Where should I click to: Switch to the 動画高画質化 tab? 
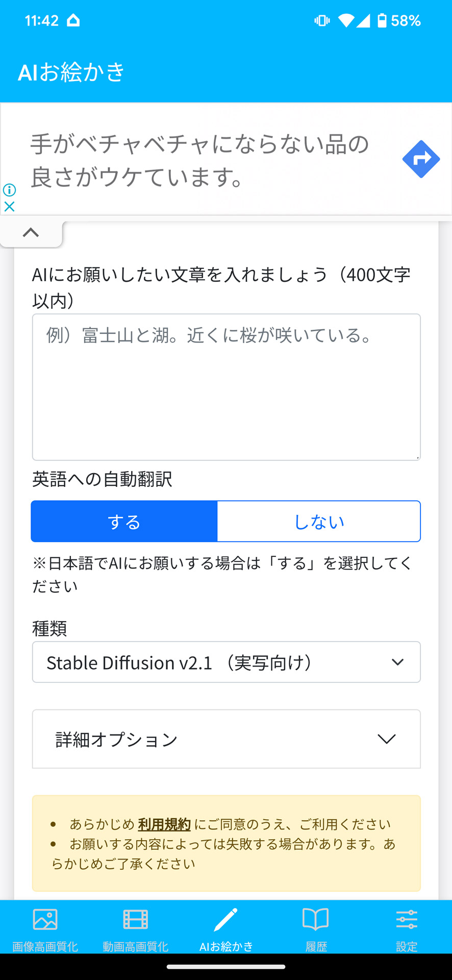(x=135, y=929)
